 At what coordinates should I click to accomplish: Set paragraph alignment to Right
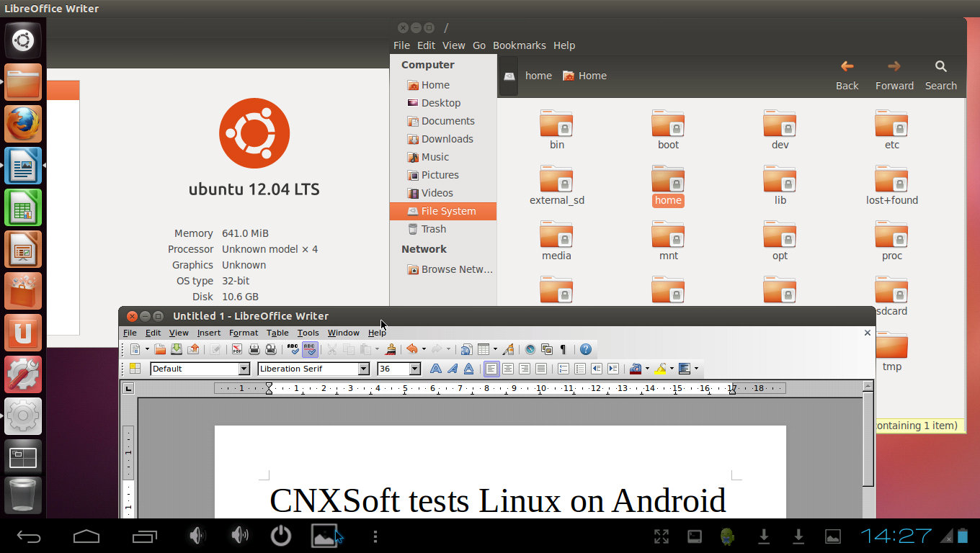[x=524, y=369]
